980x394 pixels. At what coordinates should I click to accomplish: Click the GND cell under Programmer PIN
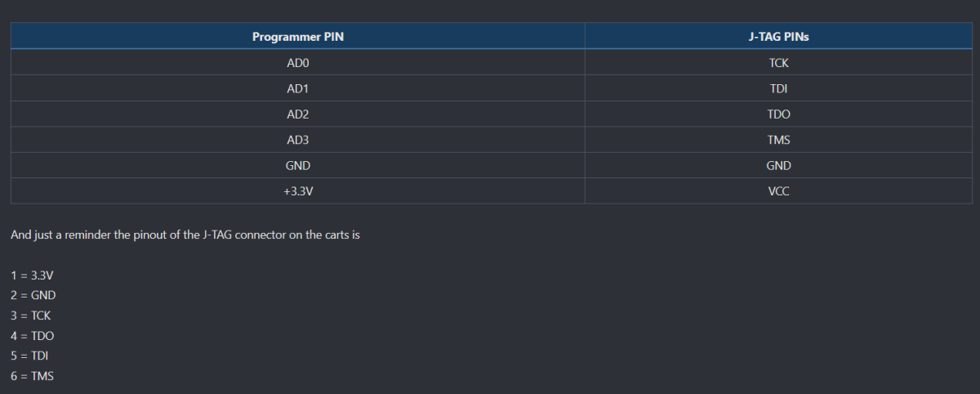coord(297,165)
